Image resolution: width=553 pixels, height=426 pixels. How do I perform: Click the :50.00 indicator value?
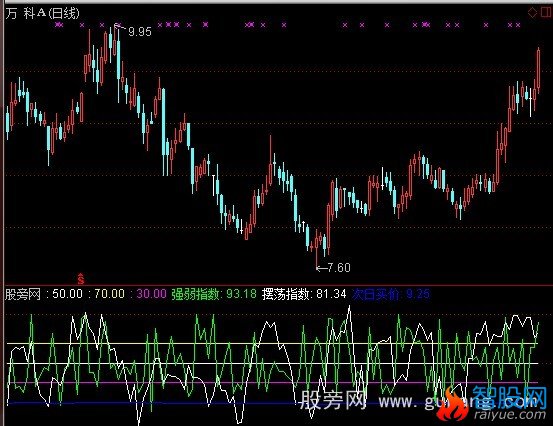point(64,294)
